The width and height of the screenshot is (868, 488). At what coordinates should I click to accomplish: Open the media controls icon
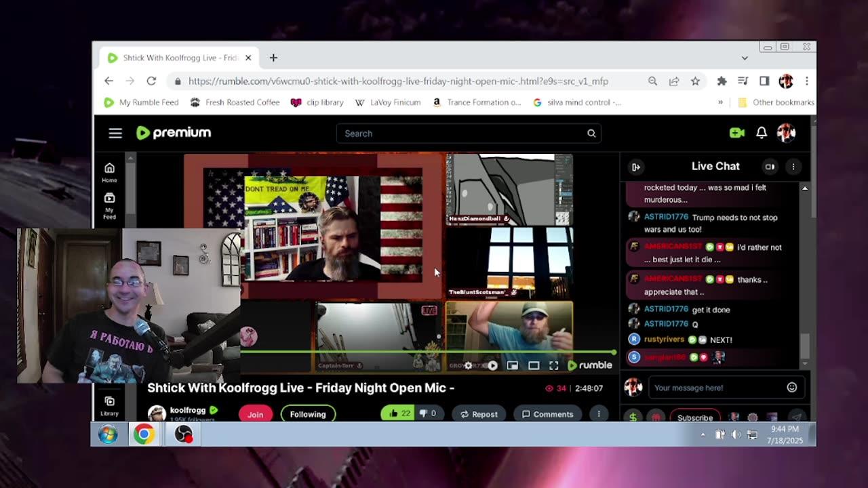point(743,81)
